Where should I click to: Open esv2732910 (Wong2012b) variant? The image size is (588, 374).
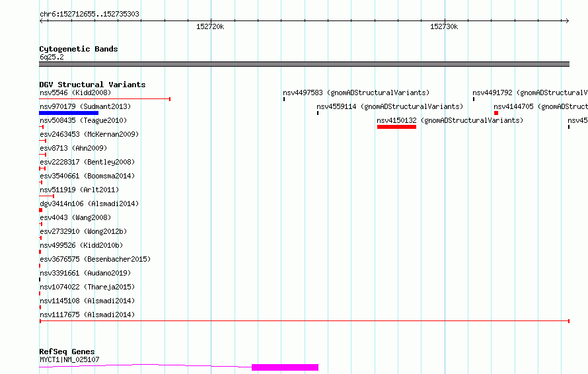tap(83, 231)
